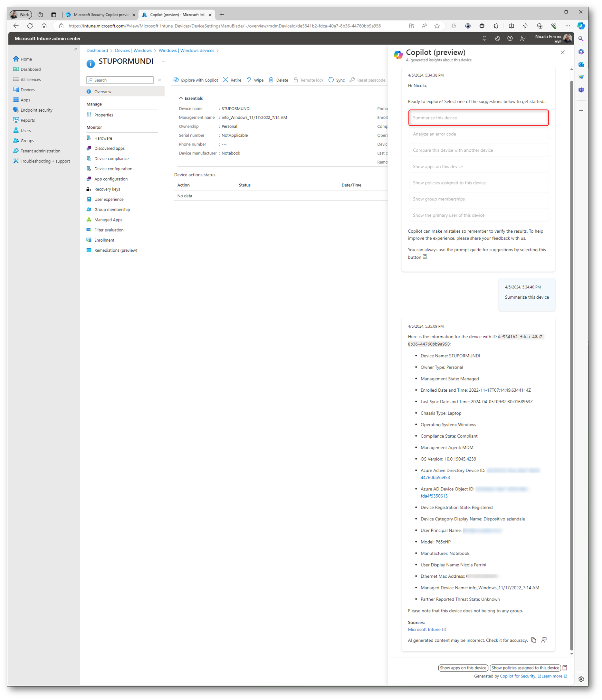Sync the device

point(337,80)
